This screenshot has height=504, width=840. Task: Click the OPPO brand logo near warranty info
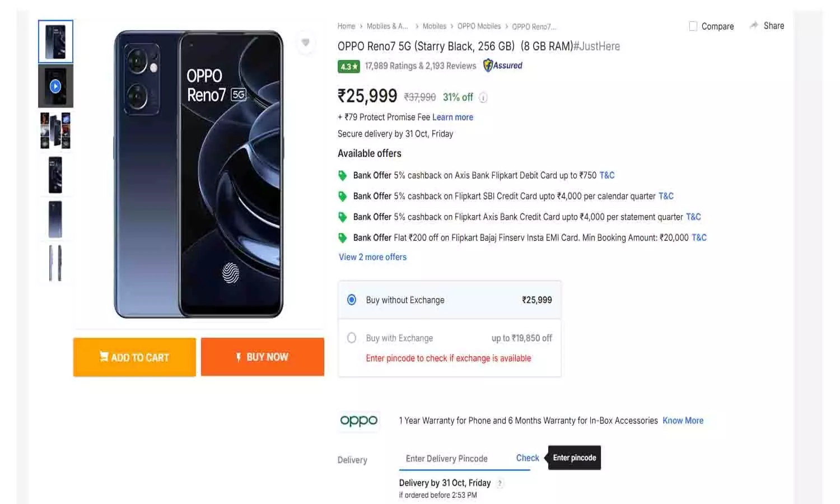[358, 421]
